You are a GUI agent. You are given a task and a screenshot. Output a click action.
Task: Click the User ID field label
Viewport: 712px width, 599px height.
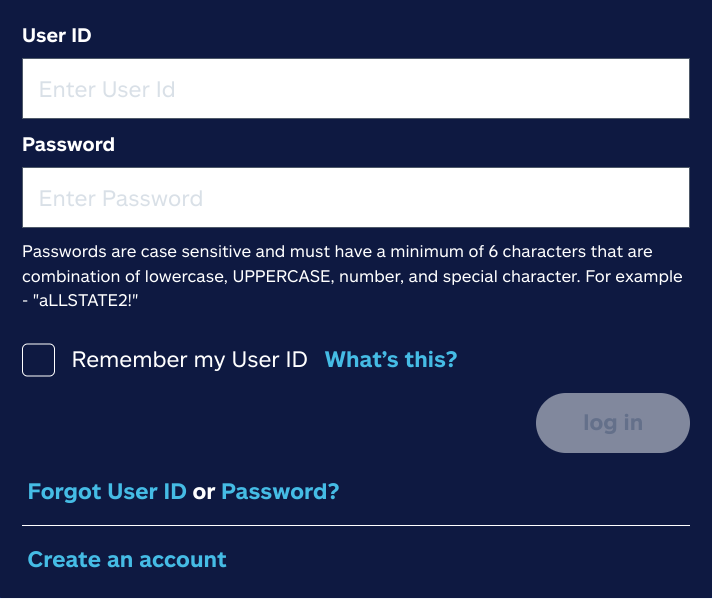(57, 35)
